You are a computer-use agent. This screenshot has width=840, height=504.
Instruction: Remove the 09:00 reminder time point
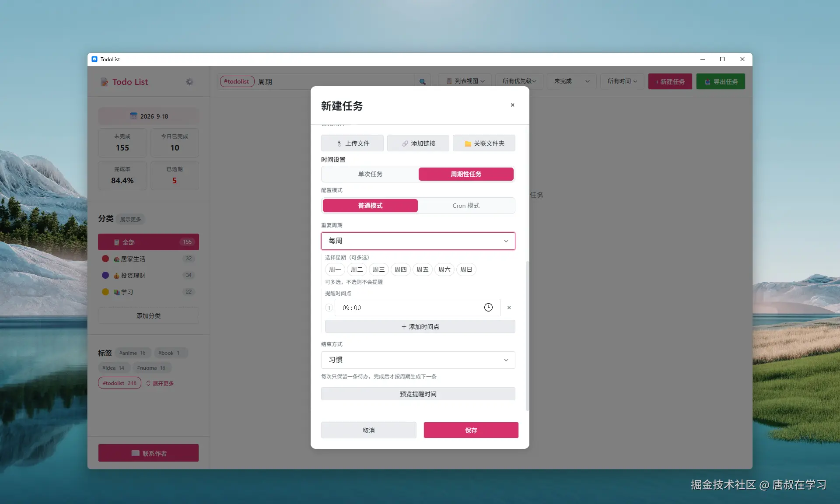509,308
